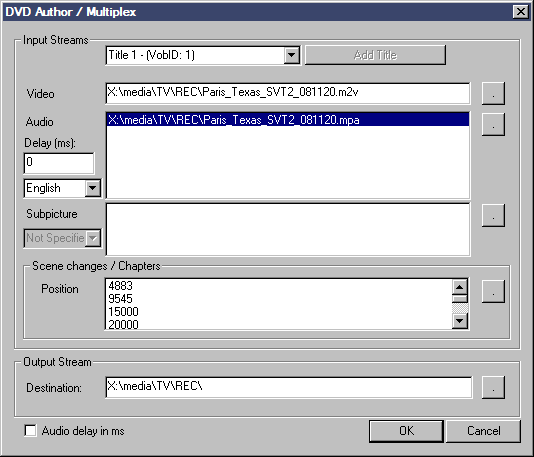534x457 pixels.
Task: Click the Video file browse button
Action: 493,93
